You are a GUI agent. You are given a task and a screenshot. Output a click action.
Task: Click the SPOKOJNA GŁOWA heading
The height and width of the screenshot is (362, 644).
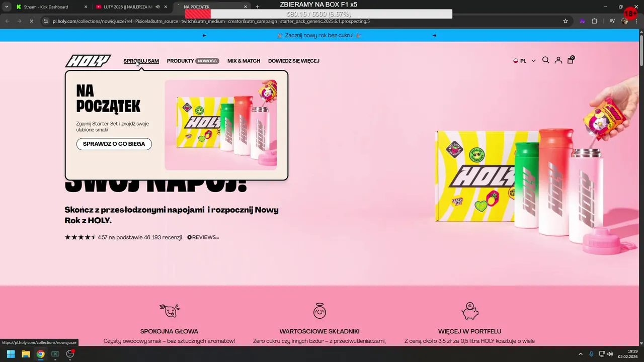pyautogui.click(x=169, y=331)
